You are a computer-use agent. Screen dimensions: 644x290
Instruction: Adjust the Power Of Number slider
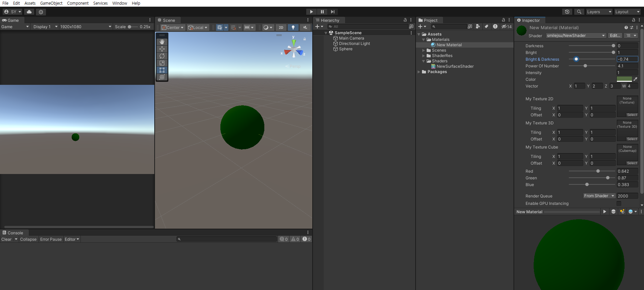(592, 66)
